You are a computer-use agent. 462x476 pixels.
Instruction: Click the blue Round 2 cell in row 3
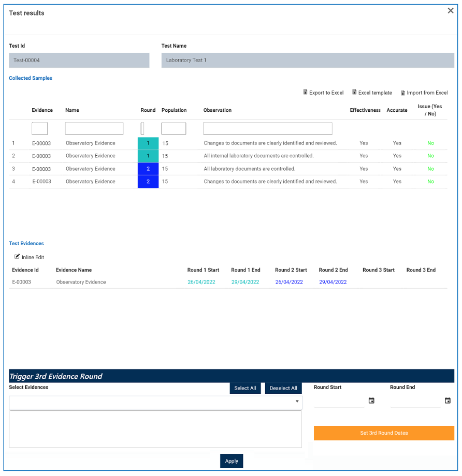coord(148,169)
